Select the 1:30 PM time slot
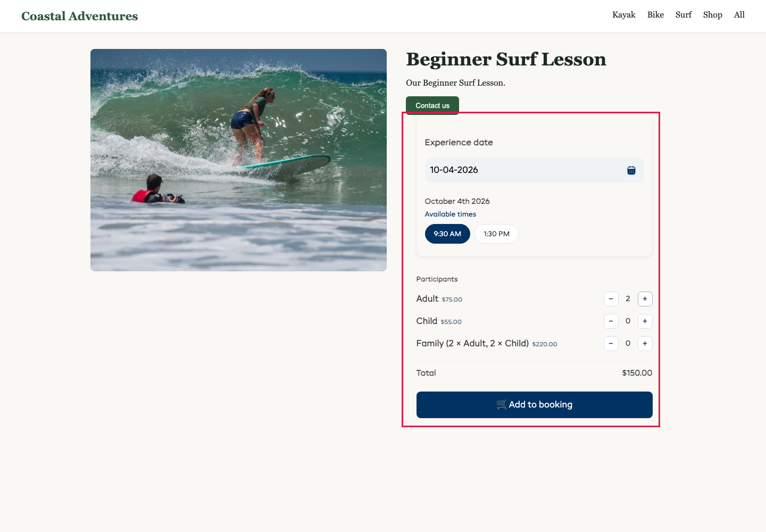Screen dimensions: 766x532 [x=496, y=234]
